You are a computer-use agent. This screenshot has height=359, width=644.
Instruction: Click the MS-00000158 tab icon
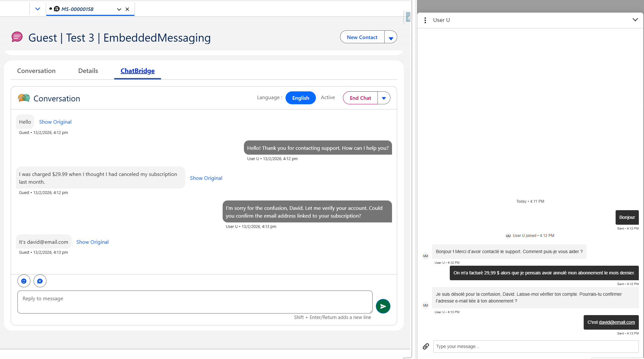pos(57,9)
